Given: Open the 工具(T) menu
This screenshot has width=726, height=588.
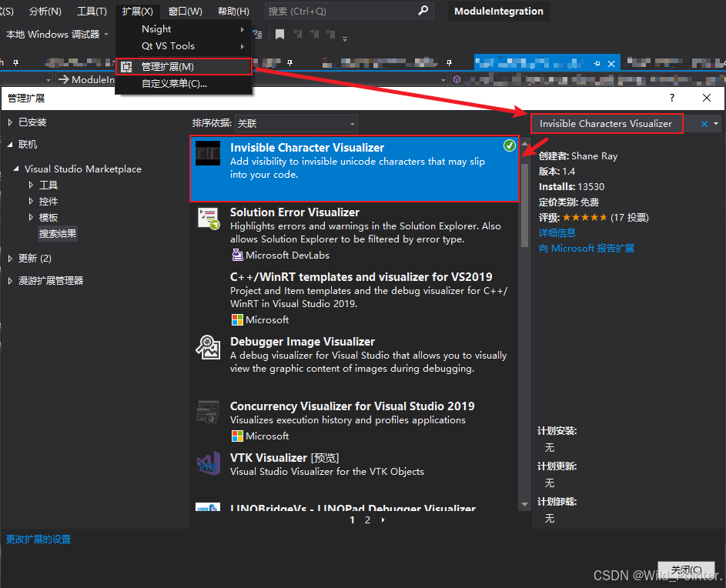Looking at the screenshot, I should (92, 11).
